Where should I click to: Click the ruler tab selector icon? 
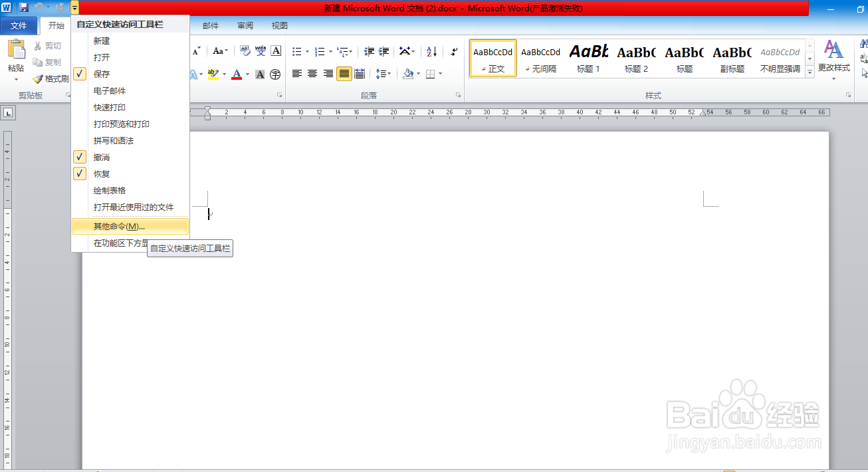click(x=9, y=114)
